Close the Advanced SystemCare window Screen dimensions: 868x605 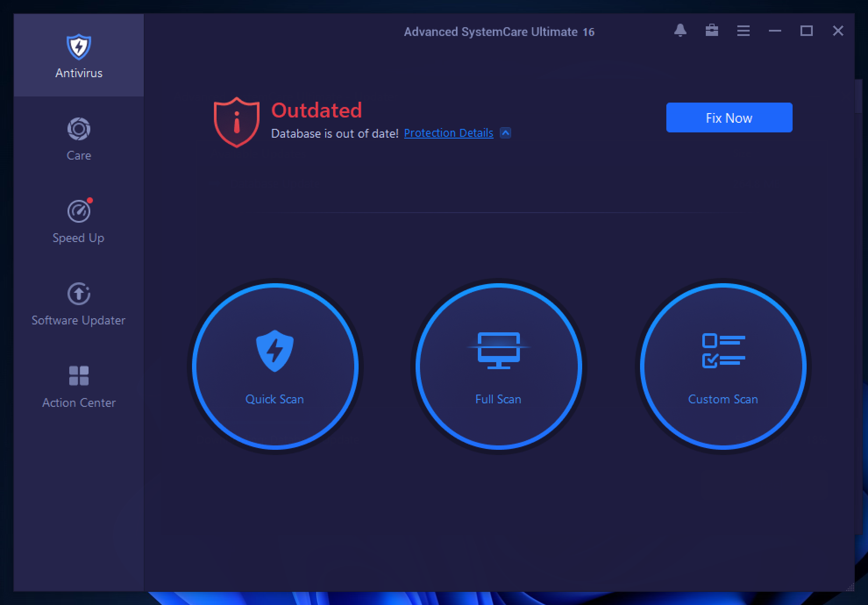coord(838,31)
